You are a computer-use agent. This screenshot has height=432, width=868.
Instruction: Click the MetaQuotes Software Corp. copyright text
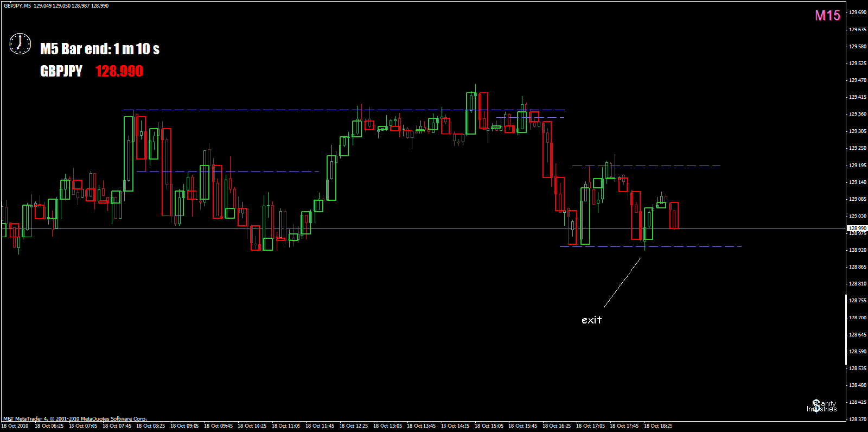click(75, 419)
